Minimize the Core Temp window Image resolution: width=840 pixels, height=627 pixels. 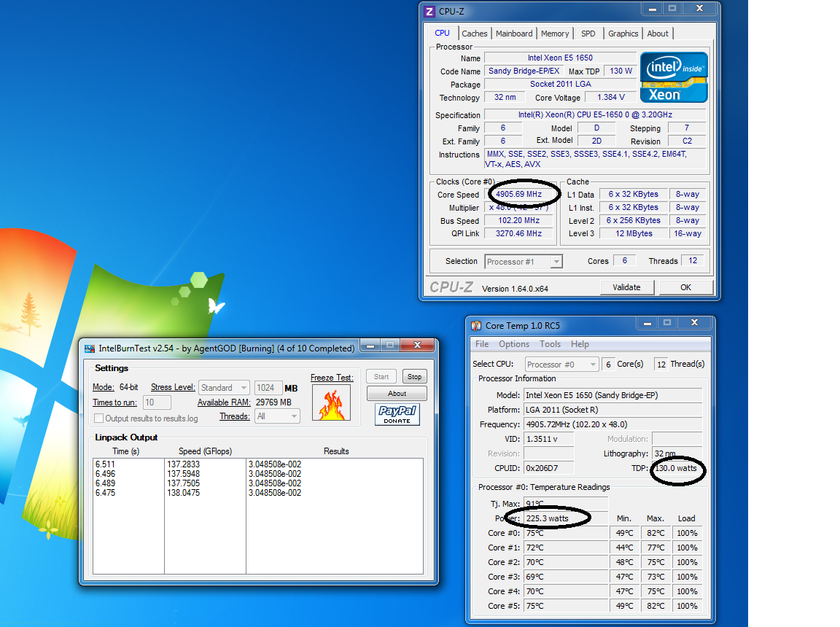(x=647, y=324)
